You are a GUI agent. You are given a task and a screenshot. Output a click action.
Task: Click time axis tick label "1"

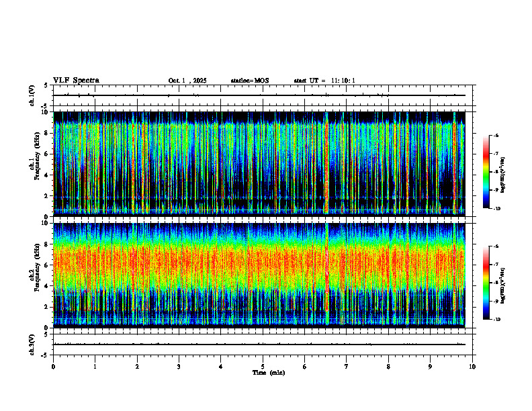point(95,367)
